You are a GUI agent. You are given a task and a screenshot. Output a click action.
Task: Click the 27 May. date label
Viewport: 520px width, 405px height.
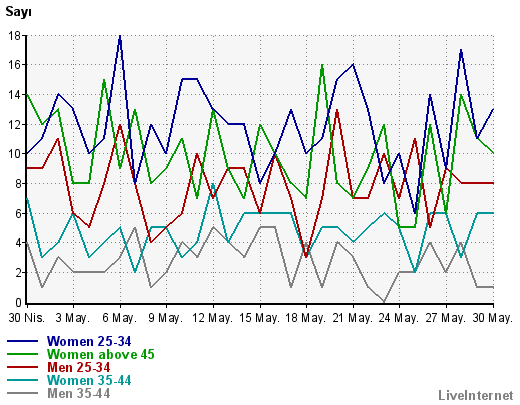tap(445, 318)
